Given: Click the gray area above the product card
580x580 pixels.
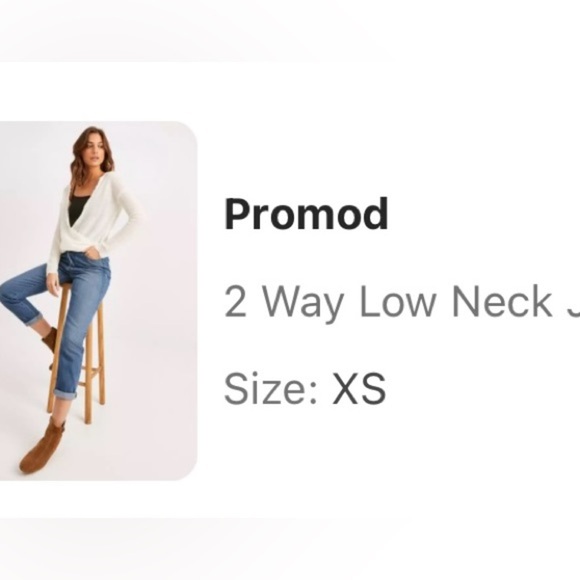Looking at the screenshot, I should coord(290,30).
